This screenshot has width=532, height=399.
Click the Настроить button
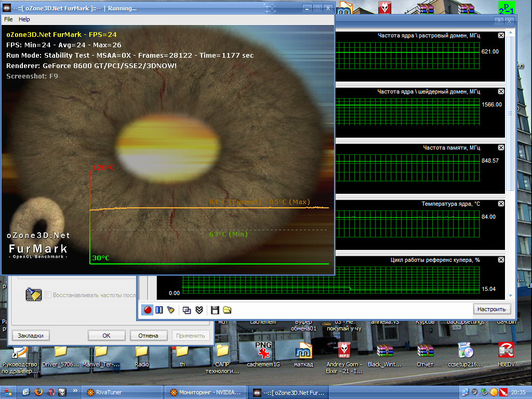491,309
